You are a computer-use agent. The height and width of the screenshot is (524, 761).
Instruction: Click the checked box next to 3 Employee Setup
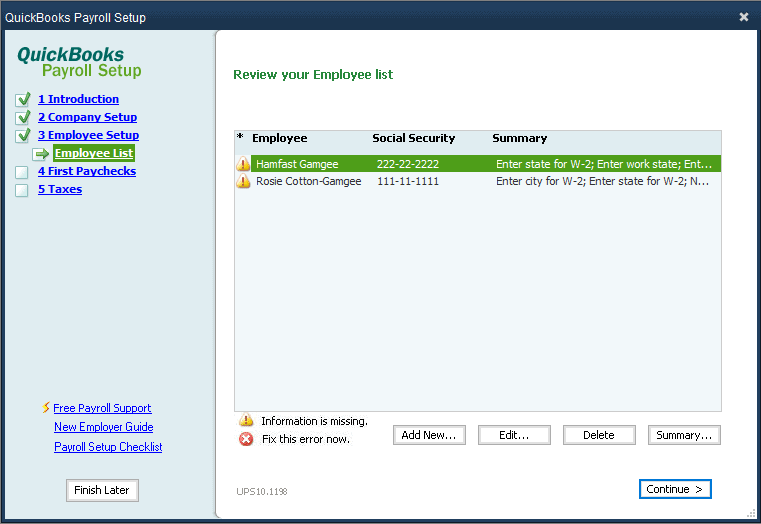tap(22, 135)
